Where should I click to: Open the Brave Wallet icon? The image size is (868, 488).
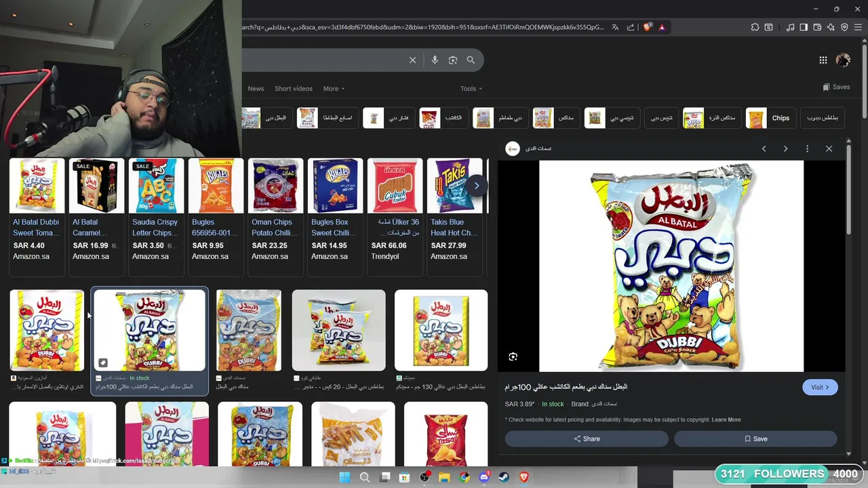click(817, 27)
